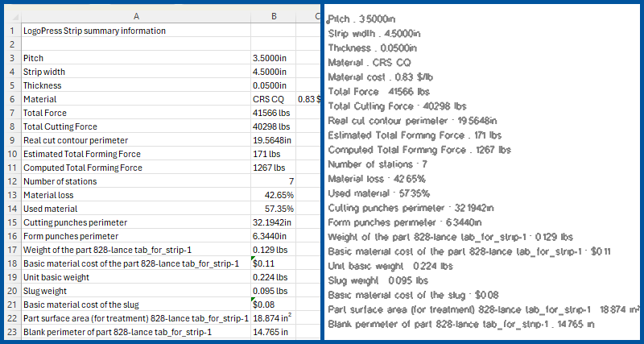Click 'Material . CRS CQ' in right panel
Screen dimensions: 644x344
tap(369, 63)
